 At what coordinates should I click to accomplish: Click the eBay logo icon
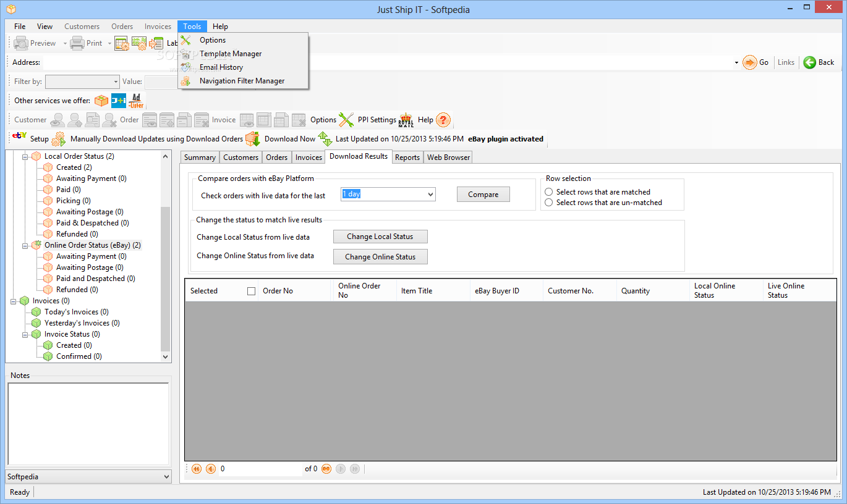[19, 136]
